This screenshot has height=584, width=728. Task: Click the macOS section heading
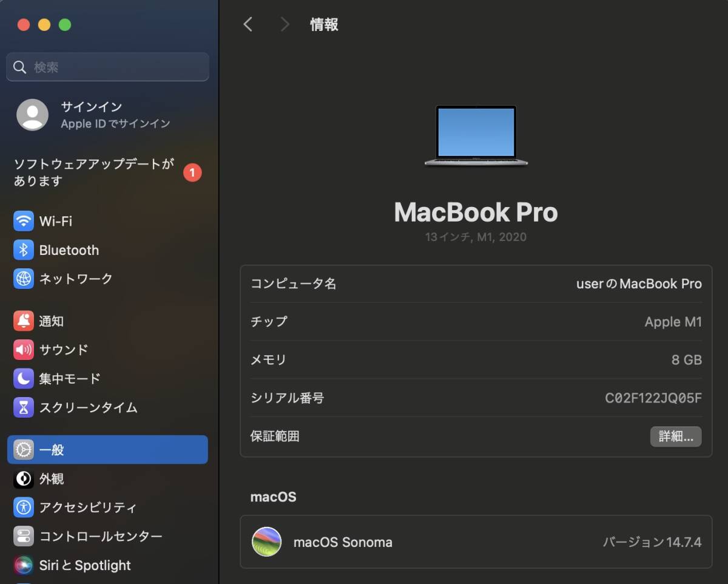tap(274, 497)
